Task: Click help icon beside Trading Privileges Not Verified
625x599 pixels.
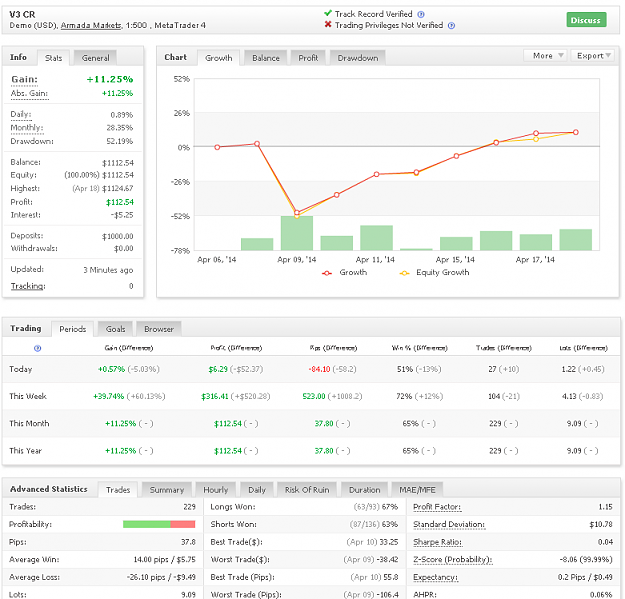Action: tap(451, 26)
